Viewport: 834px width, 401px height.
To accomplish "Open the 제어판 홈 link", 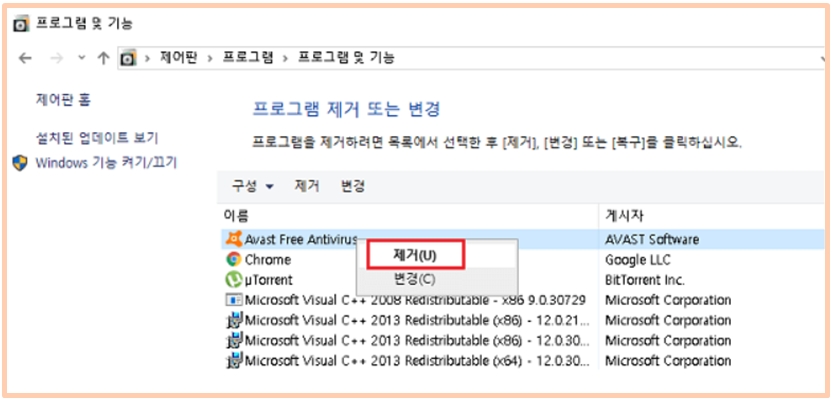I will (x=63, y=99).
